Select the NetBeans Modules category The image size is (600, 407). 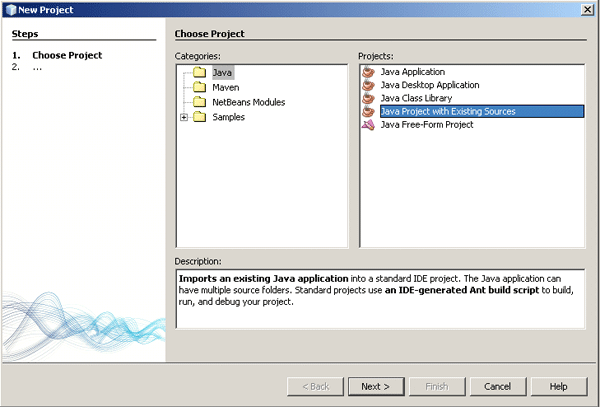(x=249, y=102)
